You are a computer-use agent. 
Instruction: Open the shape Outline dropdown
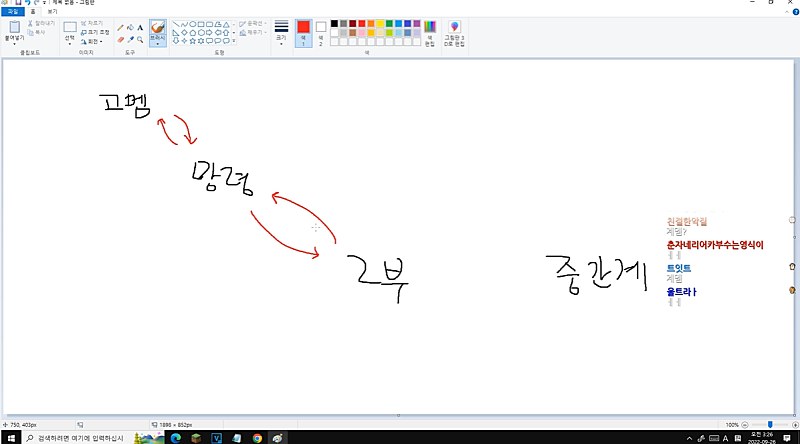tap(253, 23)
